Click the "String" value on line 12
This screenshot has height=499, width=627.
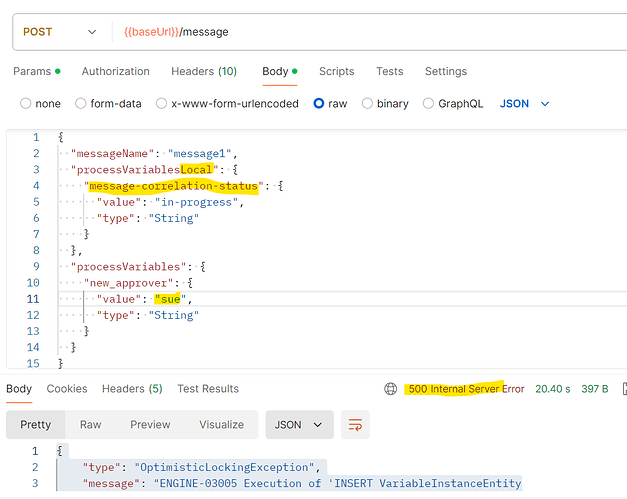point(174,315)
